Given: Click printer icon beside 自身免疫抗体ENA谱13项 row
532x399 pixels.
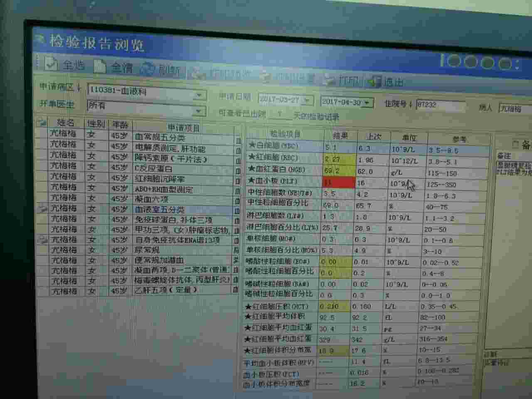Looking at the screenshot, I should tap(42, 240).
